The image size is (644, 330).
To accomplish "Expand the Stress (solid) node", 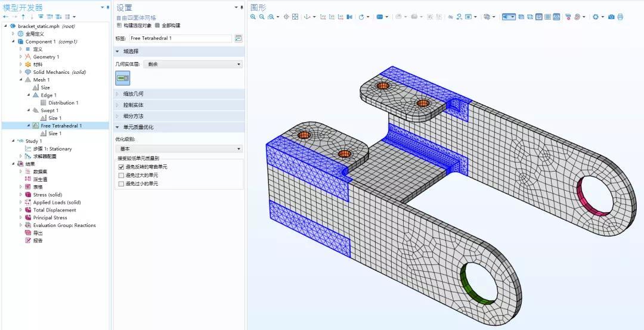I will point(20,195).
